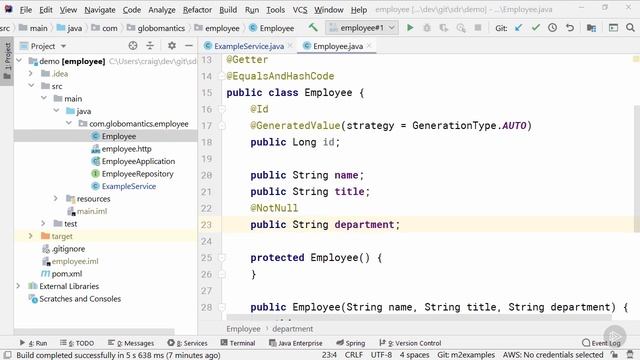Screen dimensions: 640x360
Task: Click the vertical 1: Project sidebar tab
Action: 7,61
